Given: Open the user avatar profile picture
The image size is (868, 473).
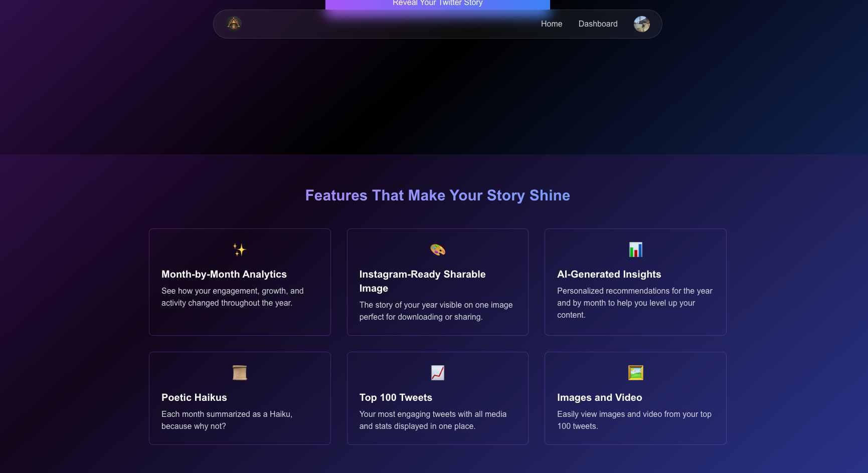Looking at the screenshot, I should [x=642, y=24].
